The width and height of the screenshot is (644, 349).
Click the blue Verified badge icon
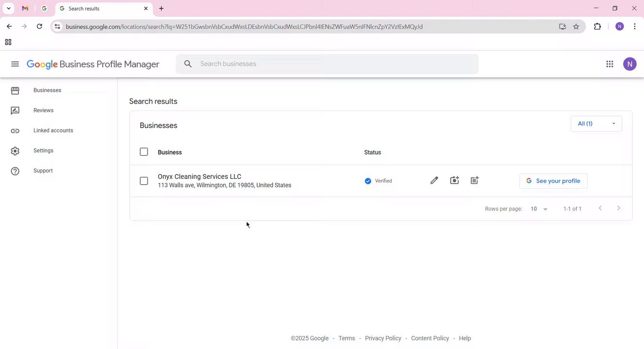coord(368,181)
